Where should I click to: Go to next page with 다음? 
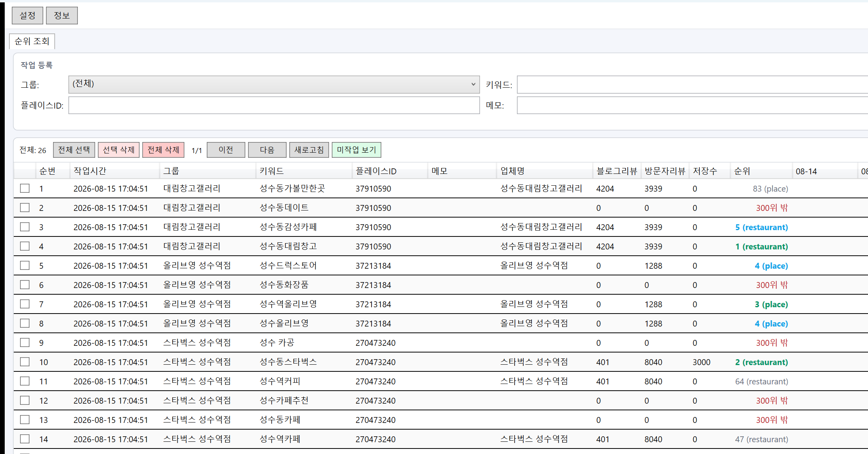pyautogui.click(x=267, y=150)
